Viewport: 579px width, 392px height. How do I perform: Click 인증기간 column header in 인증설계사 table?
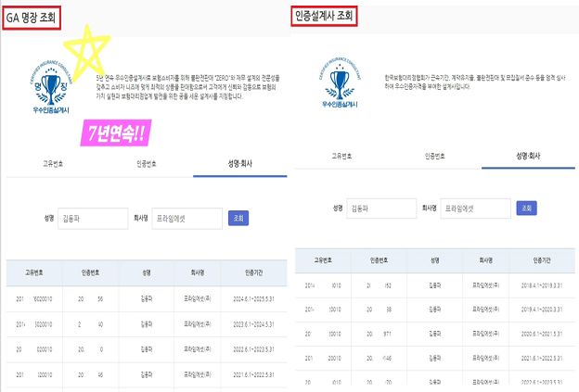coord(542,260)
